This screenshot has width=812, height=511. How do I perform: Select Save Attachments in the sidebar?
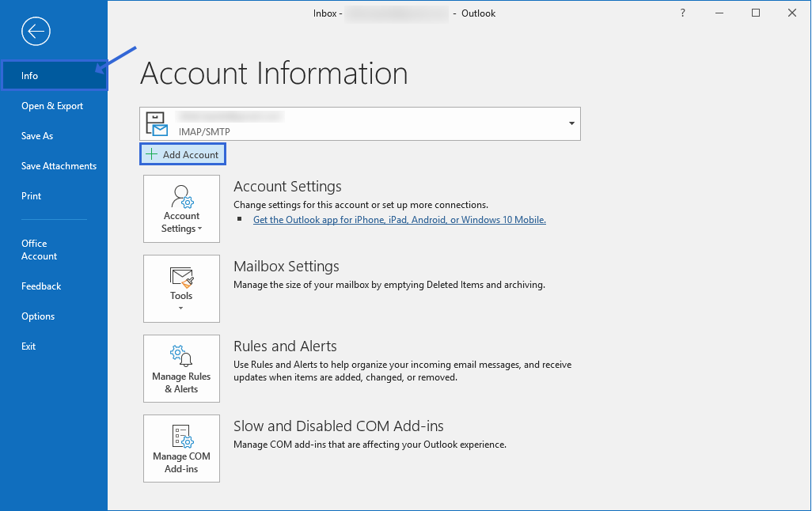click(59, 166)
